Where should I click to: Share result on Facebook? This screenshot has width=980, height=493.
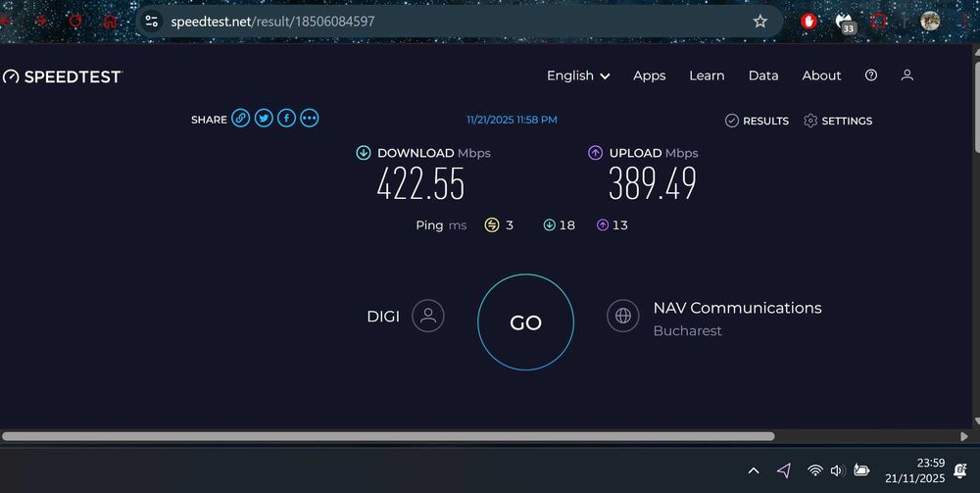[x=286, y=118]
